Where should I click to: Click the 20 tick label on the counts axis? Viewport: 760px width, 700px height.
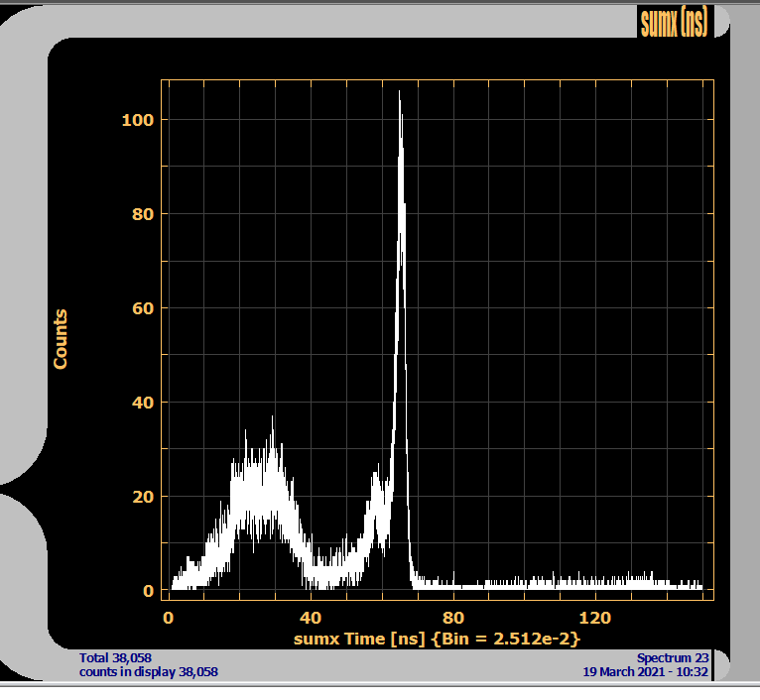tap(143, 497)
